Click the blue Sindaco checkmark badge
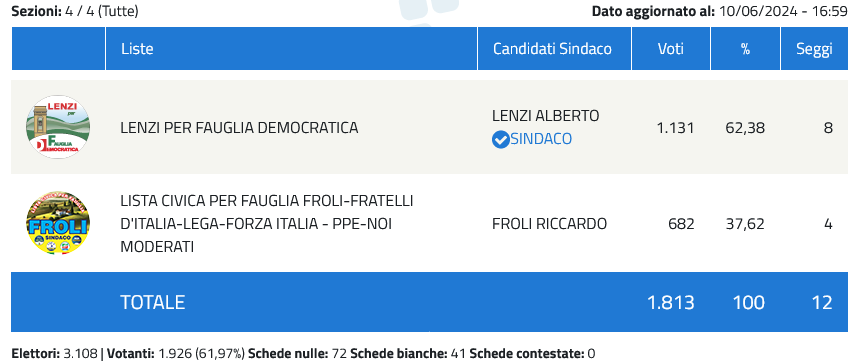Image resolution: width=860 pixels, height=364 pixels. [x=500, y=139]
